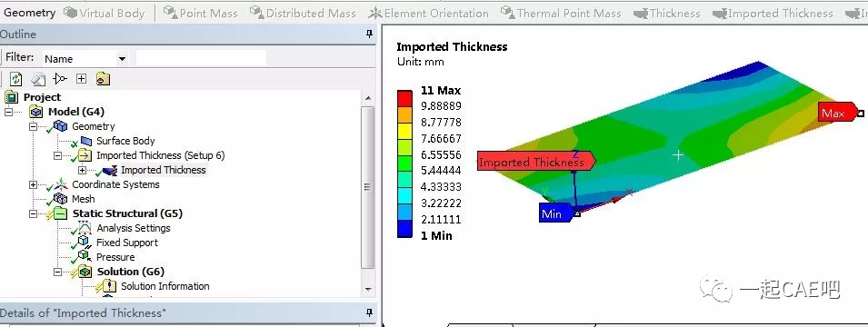Click the 'Unit: mm' legend text

[421, 62]
